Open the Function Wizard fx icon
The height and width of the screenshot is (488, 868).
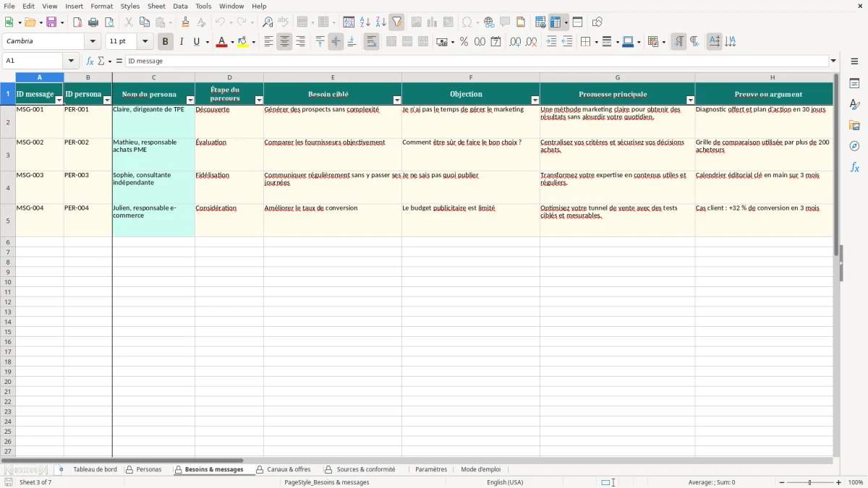(90, 61)
